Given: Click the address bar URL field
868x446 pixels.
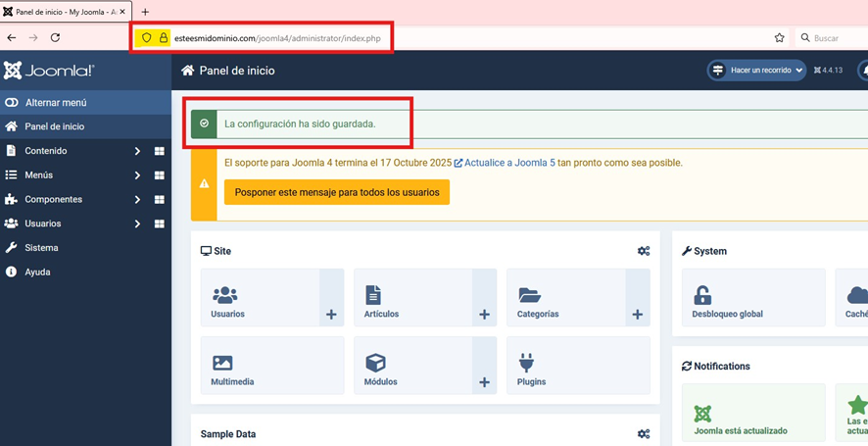Looking at the screenshot, I should point(459,37).
